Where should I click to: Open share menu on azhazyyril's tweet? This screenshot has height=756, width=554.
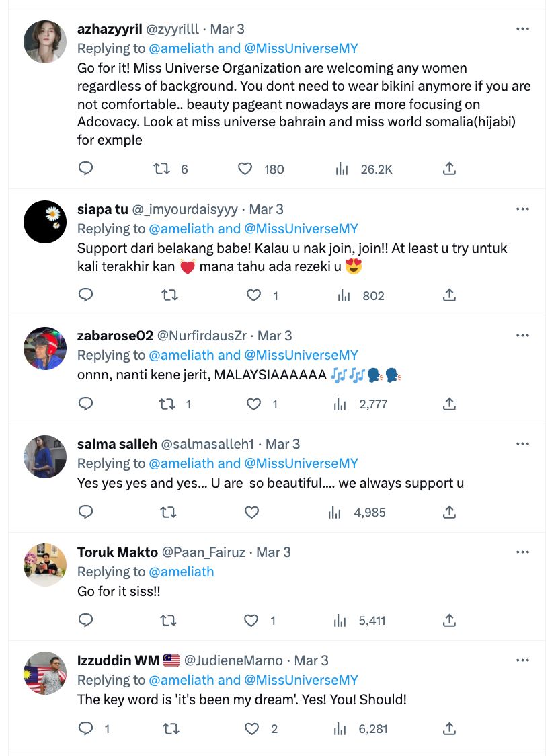[449, 169]
